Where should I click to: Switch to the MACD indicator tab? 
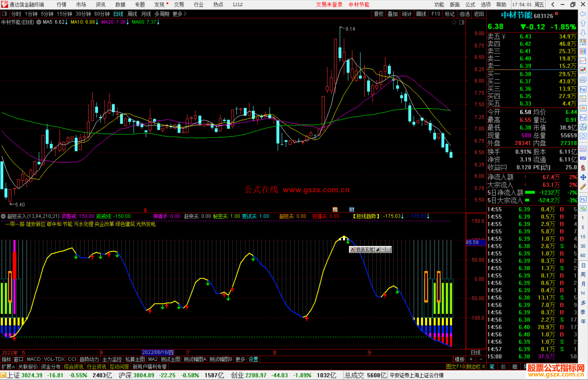pos(33,359)
